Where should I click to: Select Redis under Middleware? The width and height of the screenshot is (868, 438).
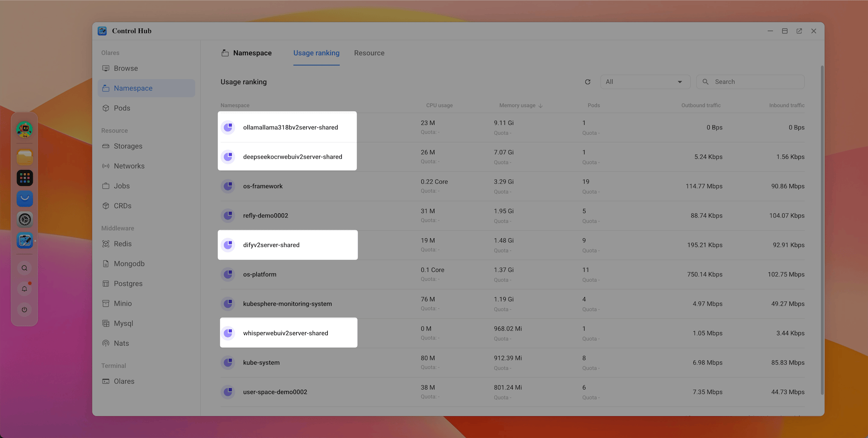(x=122, y=244)
